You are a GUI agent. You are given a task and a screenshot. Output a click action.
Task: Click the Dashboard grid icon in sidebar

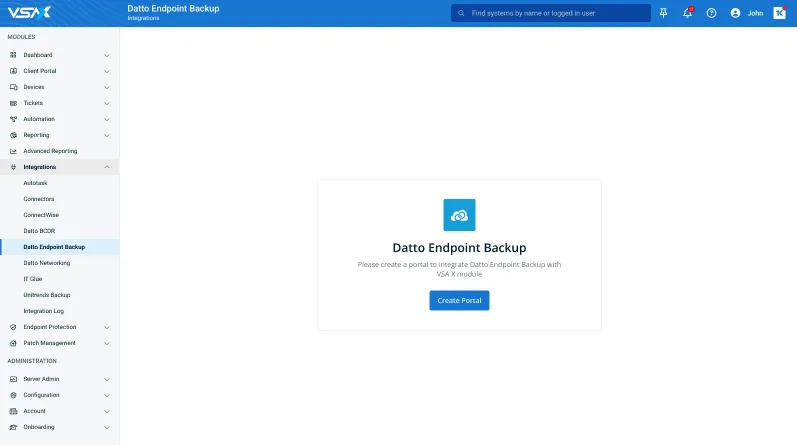pos(13,55)
